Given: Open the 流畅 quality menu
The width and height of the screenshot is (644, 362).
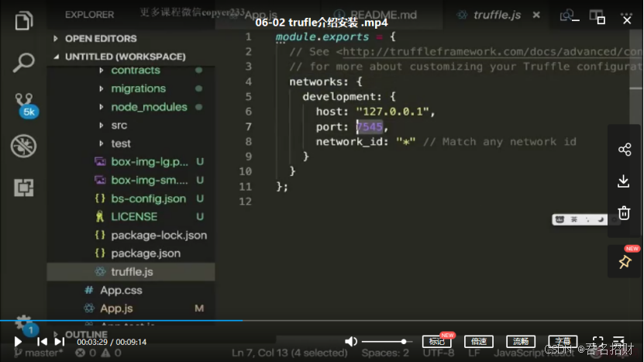Looking at the screenshot, I should coord(520,341).
